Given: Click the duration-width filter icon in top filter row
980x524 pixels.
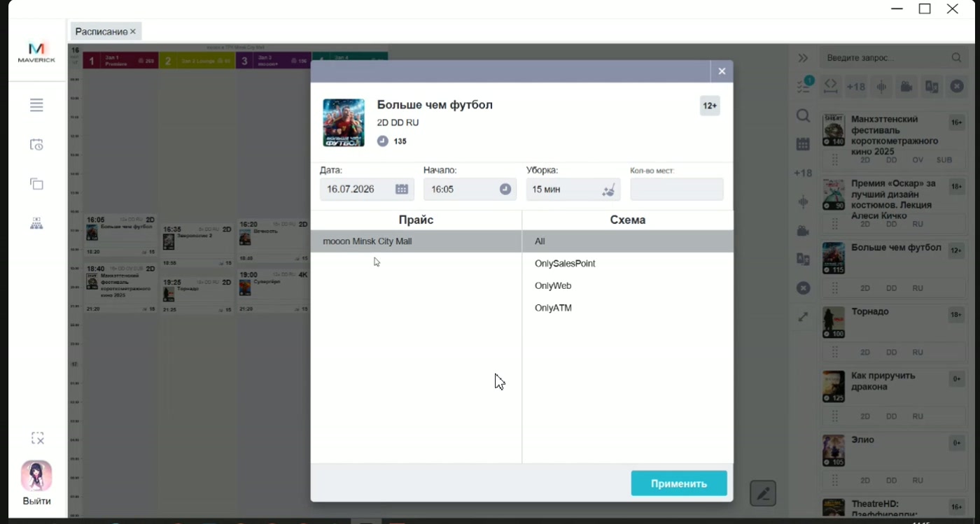Looking at the screenshot, I should click(830, 86).
